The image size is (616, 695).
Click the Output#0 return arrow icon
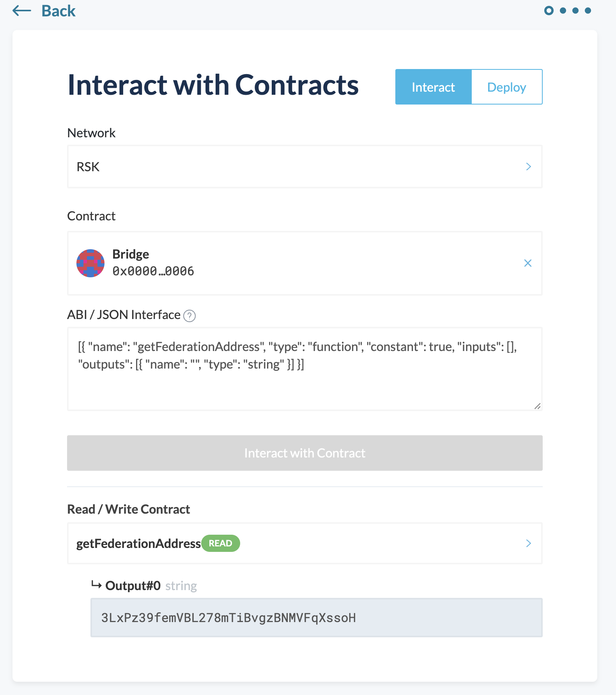(96, 585)
